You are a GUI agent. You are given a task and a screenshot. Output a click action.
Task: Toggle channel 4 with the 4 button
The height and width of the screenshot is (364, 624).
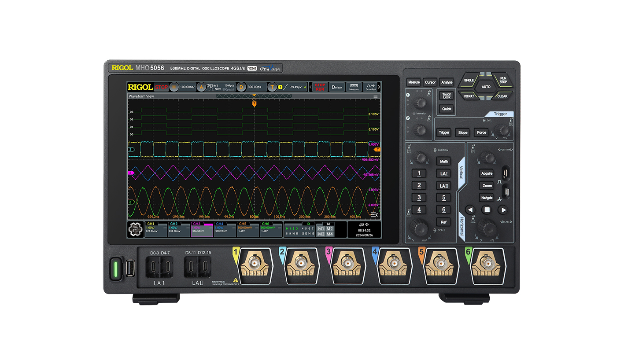coord(419,210)
